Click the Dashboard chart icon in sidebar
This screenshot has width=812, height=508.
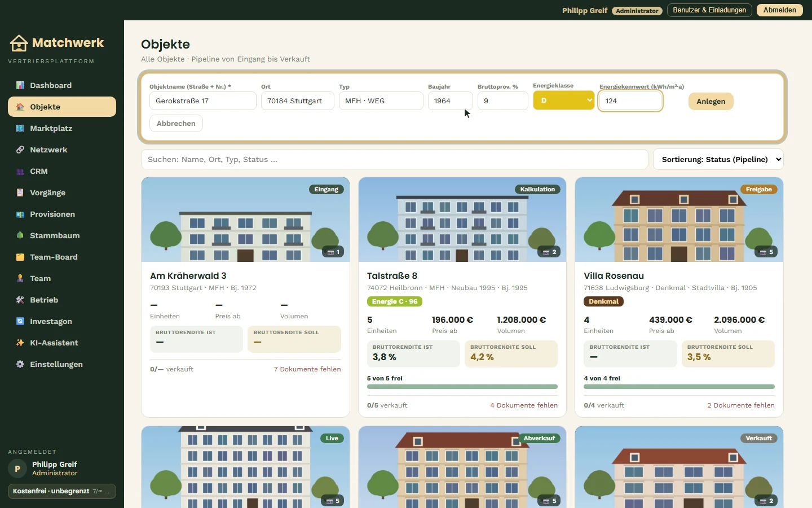tap(20, 85)
